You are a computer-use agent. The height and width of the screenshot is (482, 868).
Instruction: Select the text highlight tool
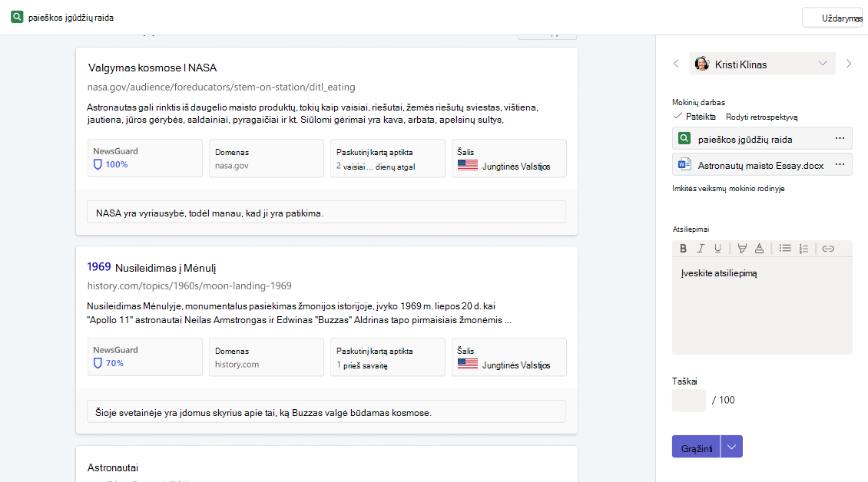(742, 249)
